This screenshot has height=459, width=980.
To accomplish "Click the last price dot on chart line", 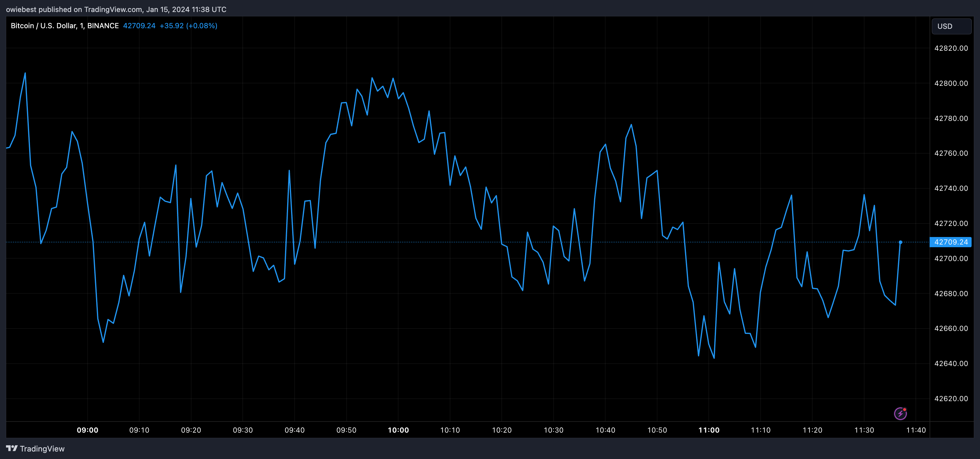I will pos(900,242).
